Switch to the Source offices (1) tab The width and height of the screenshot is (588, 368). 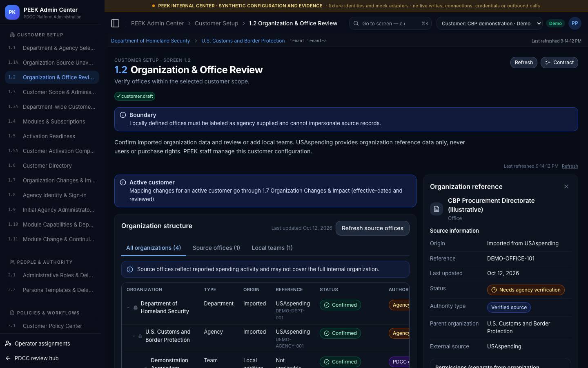point(216,248)
